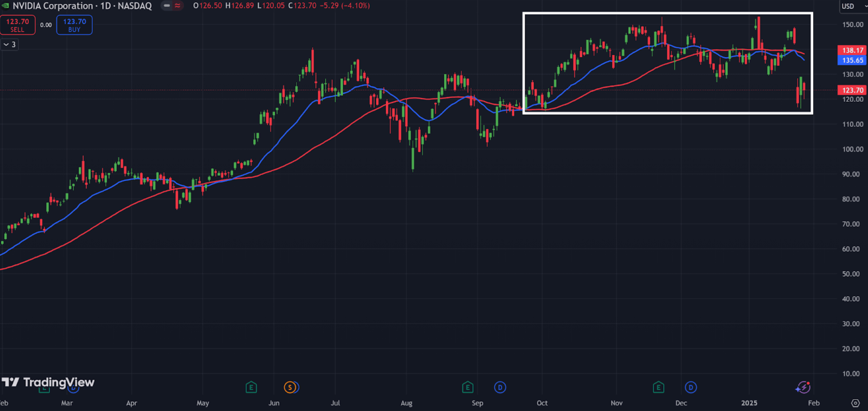This screenshot has height=411, width=868.
Task: Open chart settings hexagon icon bottom right
Action: tap(855, 403)
